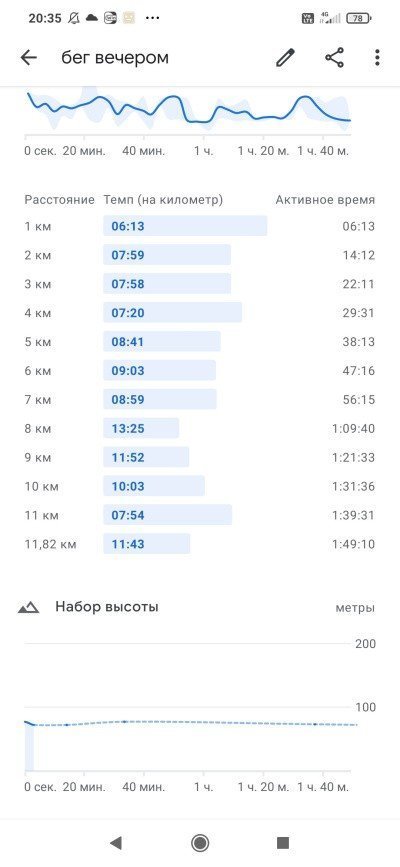Viewport: 400px width, 867px height.
Task: Select the 07:54 pace bar for 11 км
Action: tap(168, 515)
